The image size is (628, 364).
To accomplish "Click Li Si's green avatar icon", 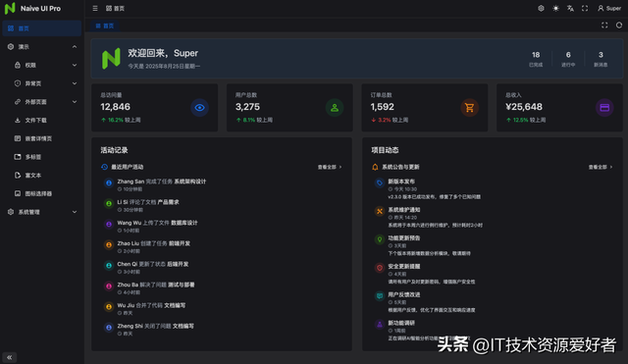I will (109, 204).
